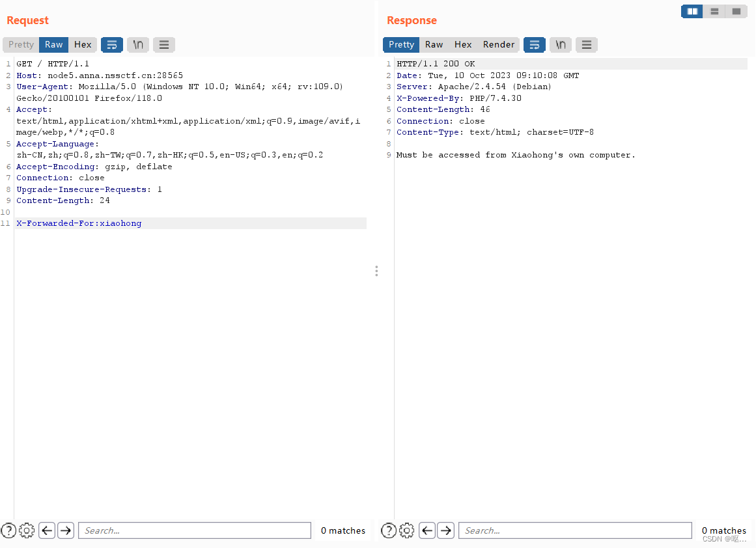Image resolution: width=756 pixels, height=548 pixels.
Task: Open help icon below Request panel
Action: (8, 530)
